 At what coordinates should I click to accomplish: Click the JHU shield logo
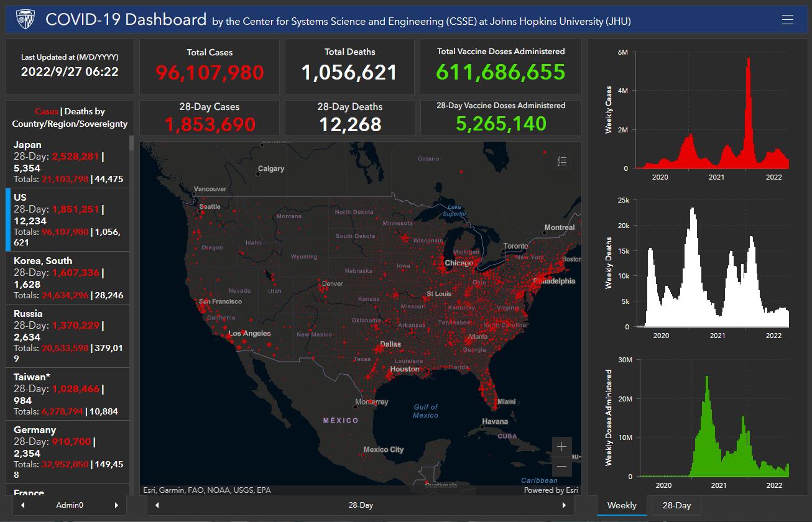click(25, 20)
